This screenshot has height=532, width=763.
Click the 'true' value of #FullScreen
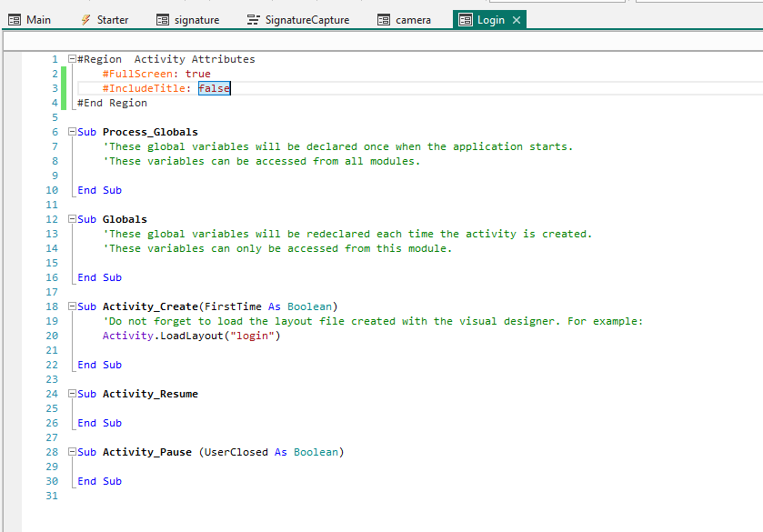(198, 74)
